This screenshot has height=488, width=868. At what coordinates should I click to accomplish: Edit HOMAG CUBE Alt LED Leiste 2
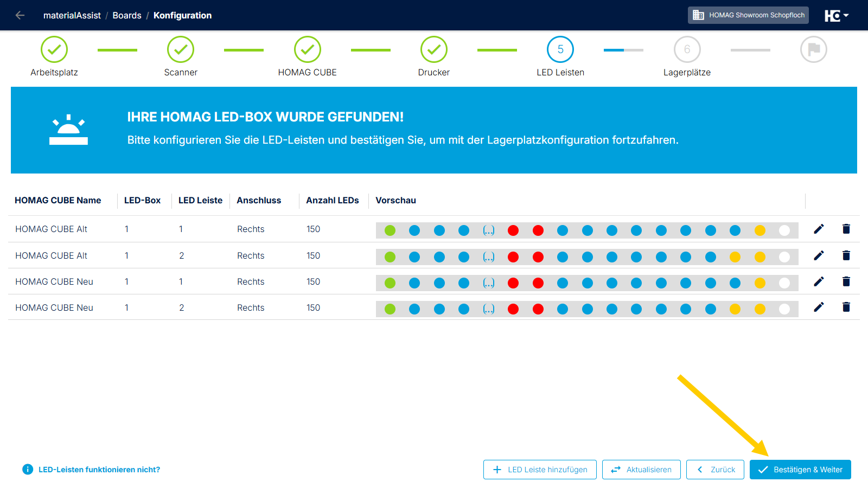pos(819,255)
